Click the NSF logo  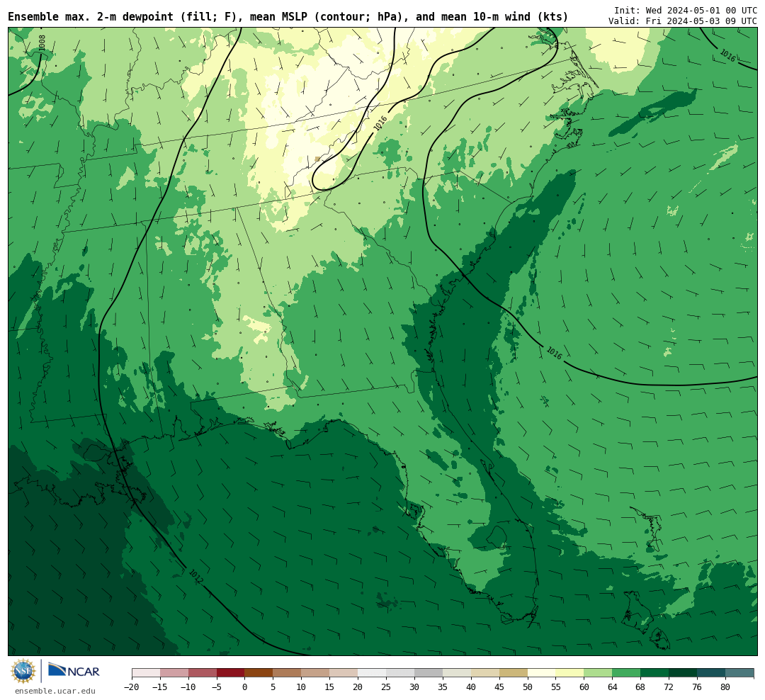[23, 671]
